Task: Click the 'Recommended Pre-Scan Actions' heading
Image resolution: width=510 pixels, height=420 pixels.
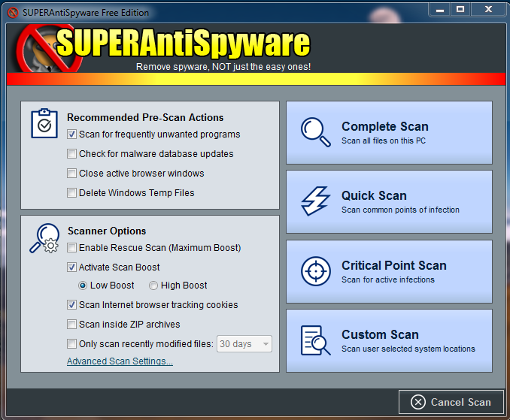Action: (145, 117)
